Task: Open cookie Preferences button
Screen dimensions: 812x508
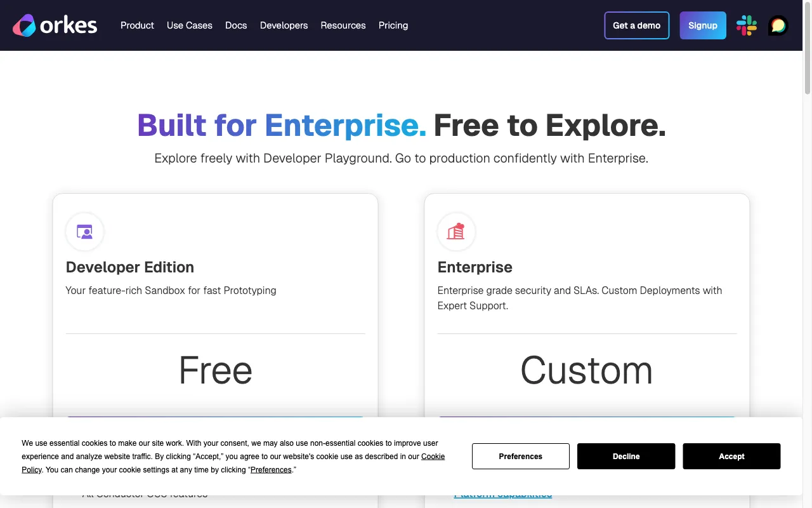Action: tap(521, 456)
